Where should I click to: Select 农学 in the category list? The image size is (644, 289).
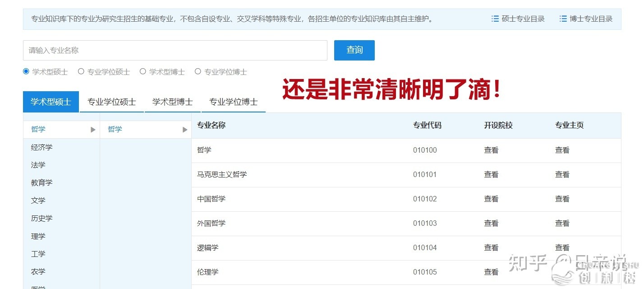pyautogui.click(x=38, y=271)
